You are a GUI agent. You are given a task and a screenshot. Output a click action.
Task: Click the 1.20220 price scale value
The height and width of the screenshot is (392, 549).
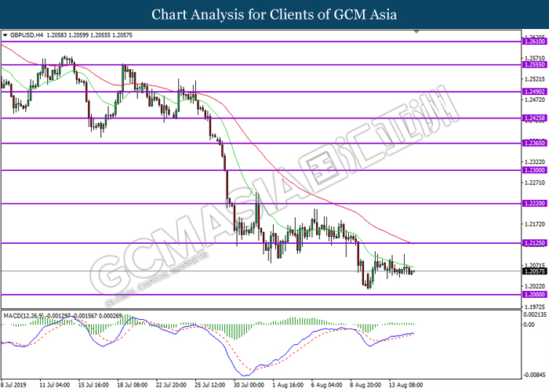(535, 286)
